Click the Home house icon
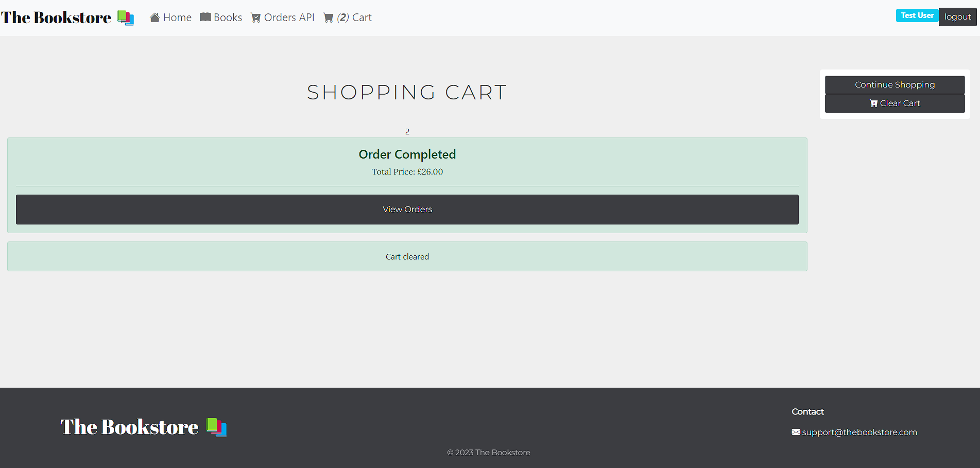The height and width of the screenshot is (468, 980). (154, 18)
